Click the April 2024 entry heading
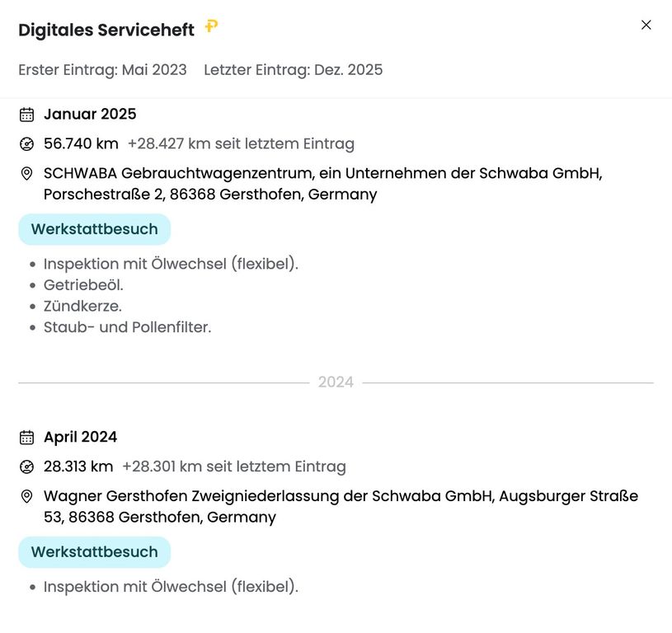The width and height of the screenshot is (672, 633). click(x=81, y=437)
